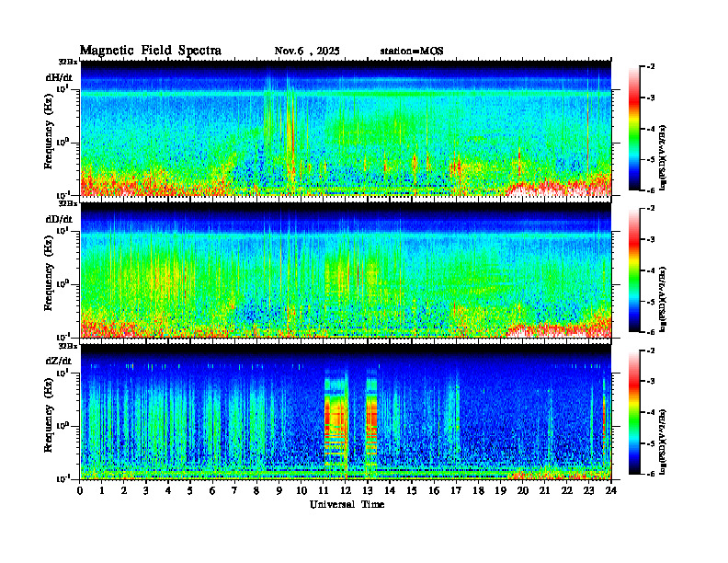
Task: Click the dD/dt color scale bar
Action: point(634,270)
